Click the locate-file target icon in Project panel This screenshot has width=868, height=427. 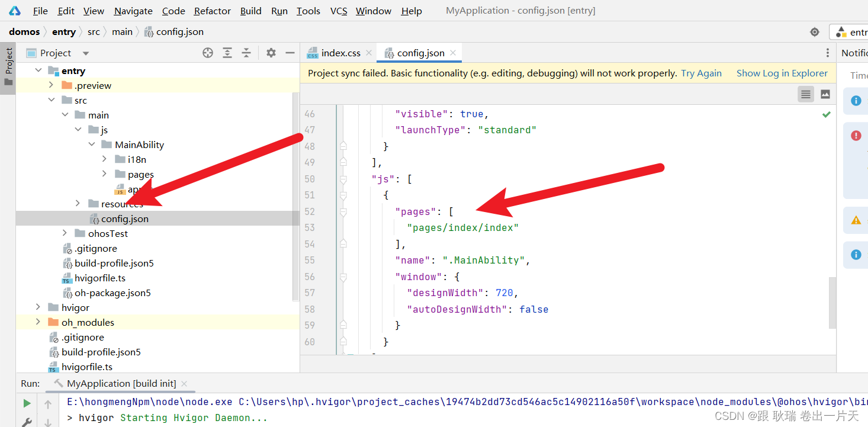click(x=208, y=53)
